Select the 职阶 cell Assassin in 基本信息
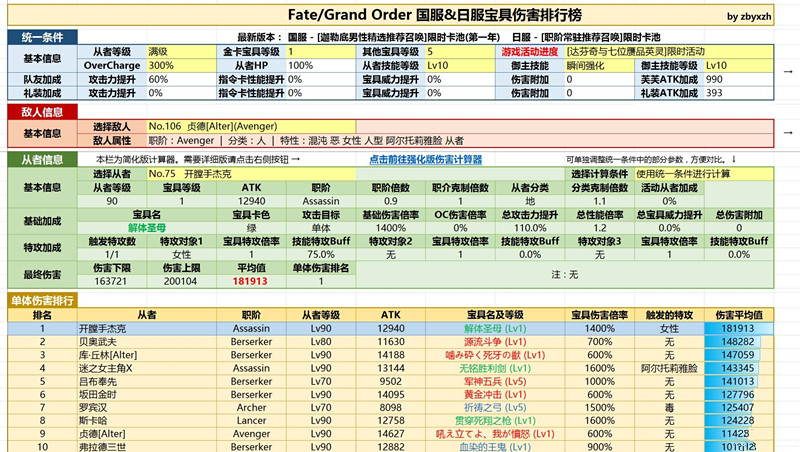The width and height of the screenshot is (800, 452). tap(321, 201)
